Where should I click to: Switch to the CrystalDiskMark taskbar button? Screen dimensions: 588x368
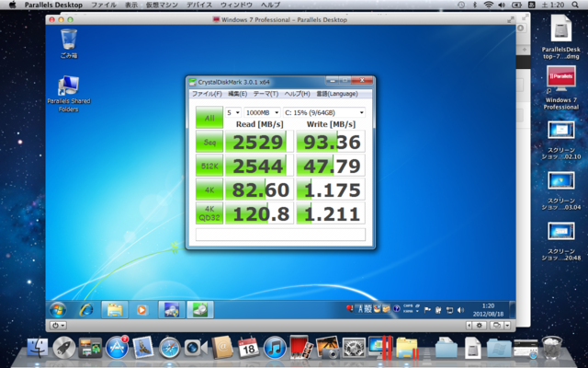pos(200,310)
